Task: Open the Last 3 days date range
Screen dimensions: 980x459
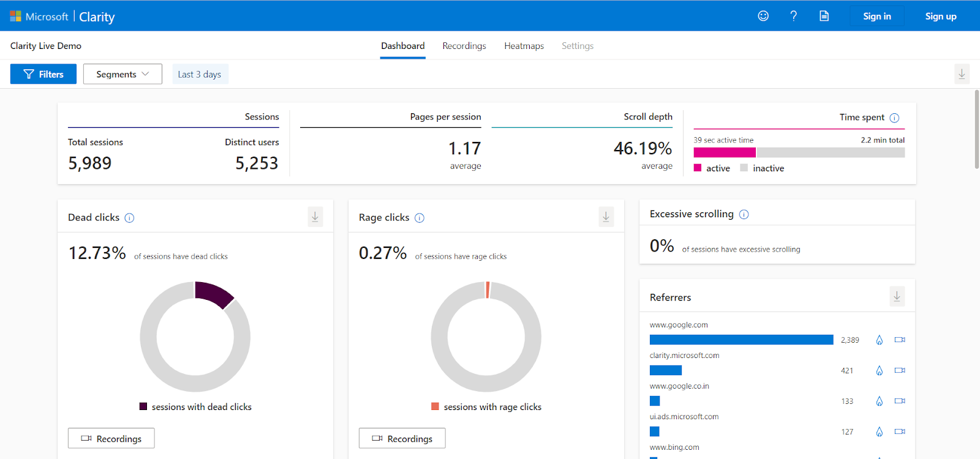Action: [200, 74]
